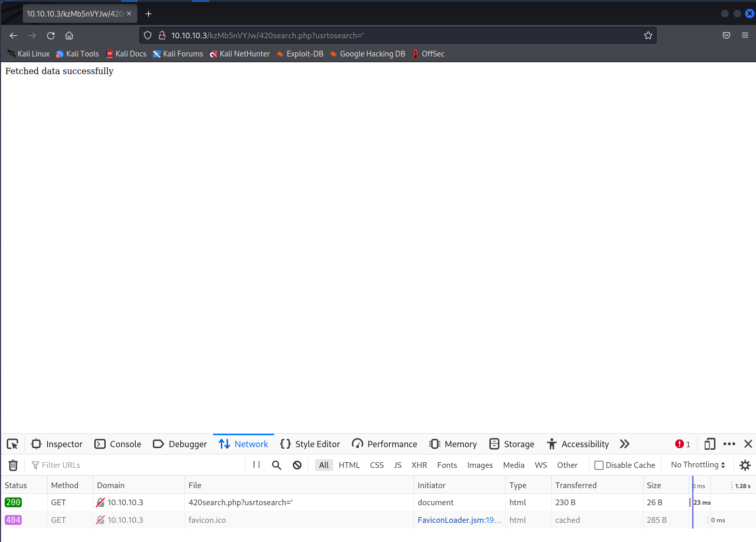The height and width of the screenshot is (542, 756).
Task: Search network requests with magnifier
Action: click(277, 465)
